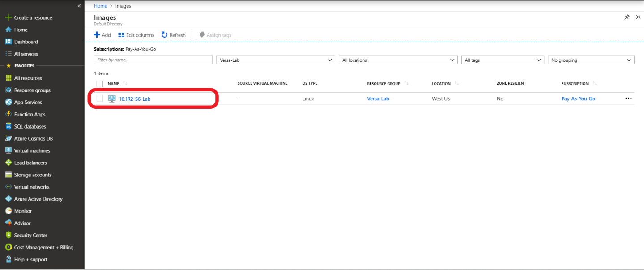Screen dimensions: 644x270
Task: Open Monitor in the sidebar
Action: click(x=23, y=211)
